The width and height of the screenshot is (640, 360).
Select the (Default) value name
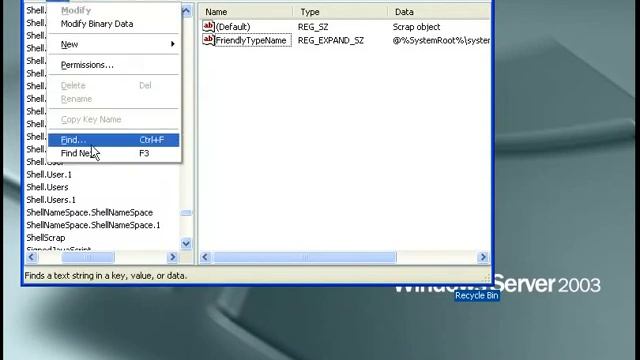coord(233,27)
